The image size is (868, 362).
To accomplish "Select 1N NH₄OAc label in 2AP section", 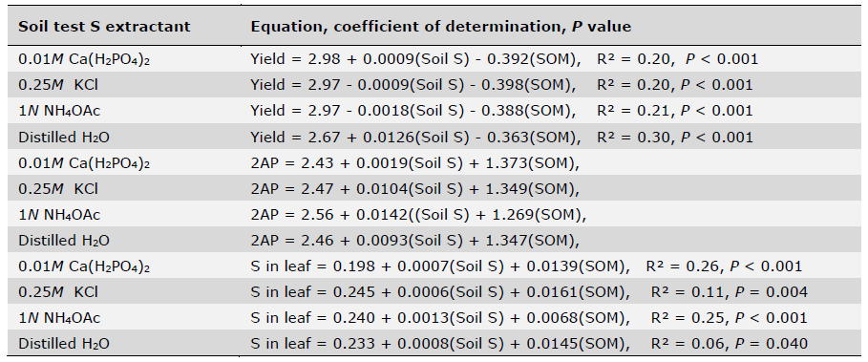I will coord(59,215).
